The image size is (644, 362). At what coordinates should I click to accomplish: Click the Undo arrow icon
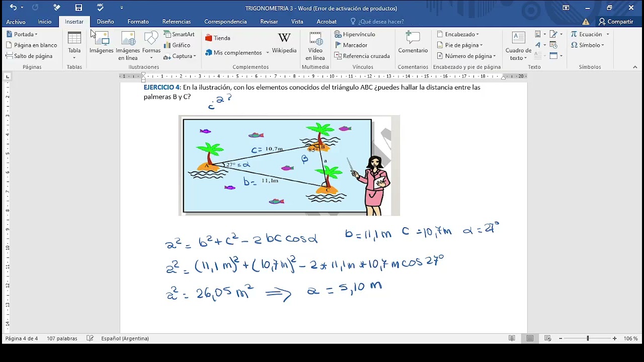13,8
